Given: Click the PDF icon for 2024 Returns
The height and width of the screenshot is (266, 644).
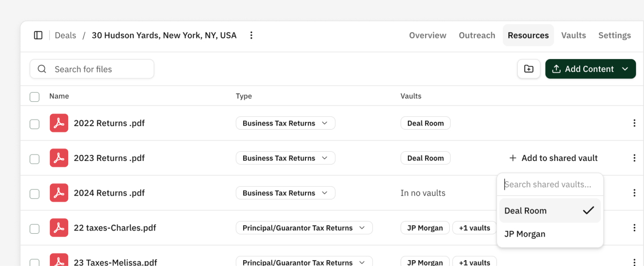Looking at the screenshot, I should [59, 193].
